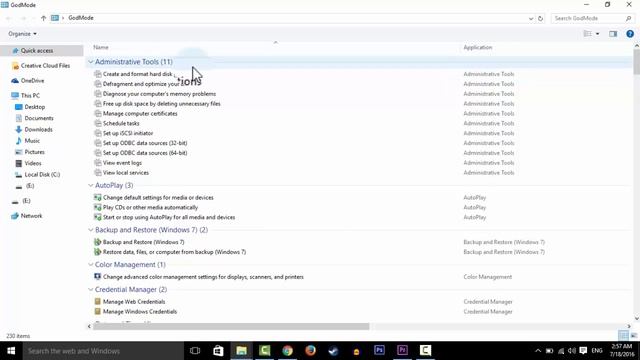Open Creative Cloud Files in sidebar

45,66
